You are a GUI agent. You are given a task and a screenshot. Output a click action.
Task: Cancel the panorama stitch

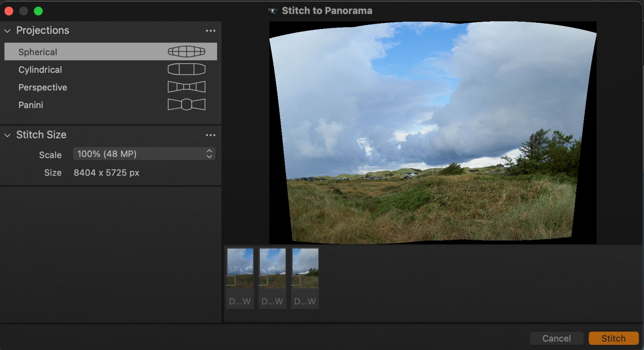[x=556, y=338]
